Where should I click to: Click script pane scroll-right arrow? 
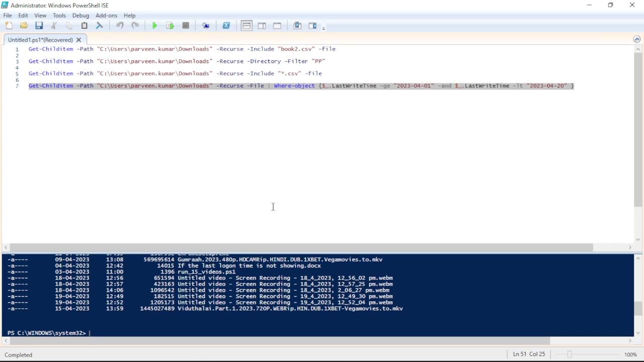630,247
